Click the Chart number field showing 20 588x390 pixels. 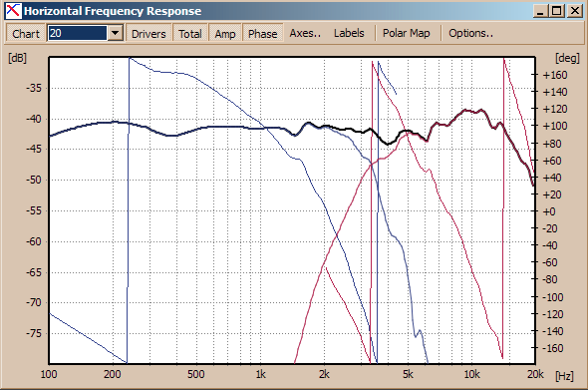[78, 33]
